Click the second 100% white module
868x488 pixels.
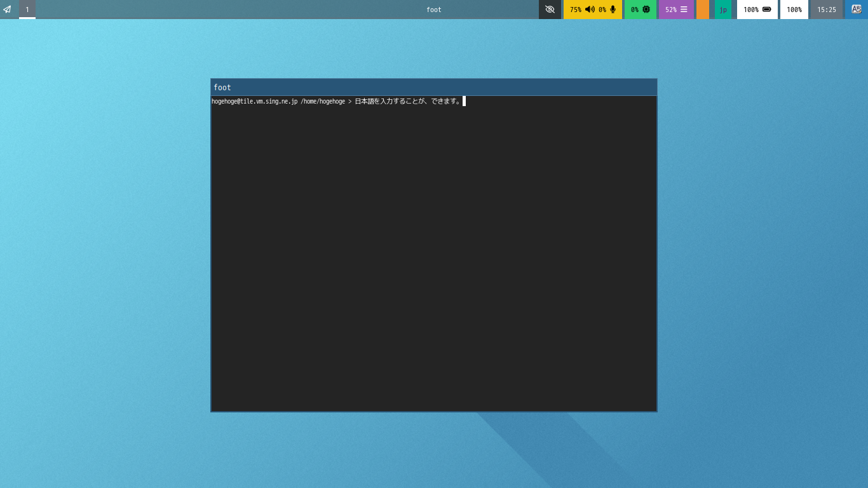[x=794, y=10]
